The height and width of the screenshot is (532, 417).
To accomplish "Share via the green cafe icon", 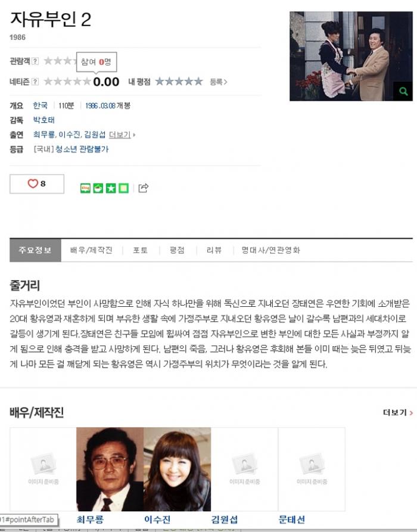I will pyautogui.click(x=98, y=188).
